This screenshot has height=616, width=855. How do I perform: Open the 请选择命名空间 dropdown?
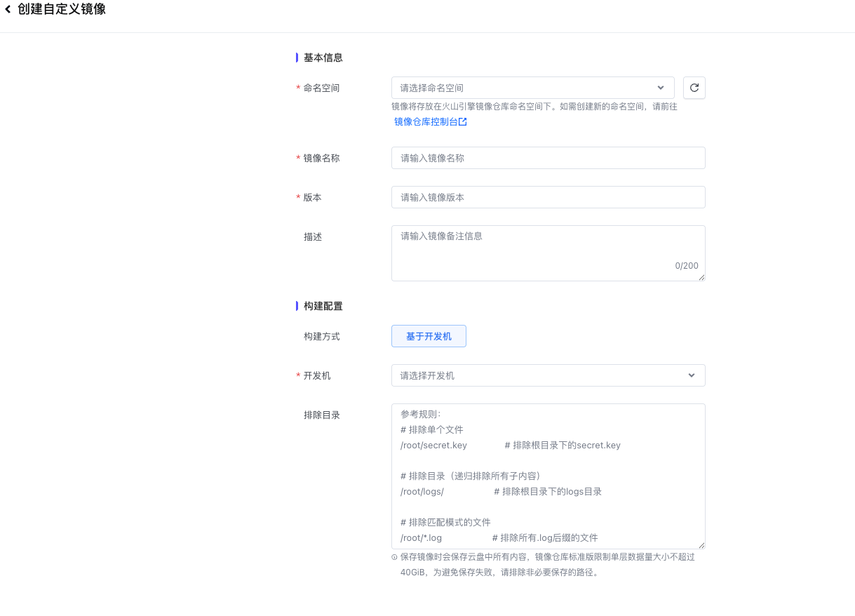point(532,88)
